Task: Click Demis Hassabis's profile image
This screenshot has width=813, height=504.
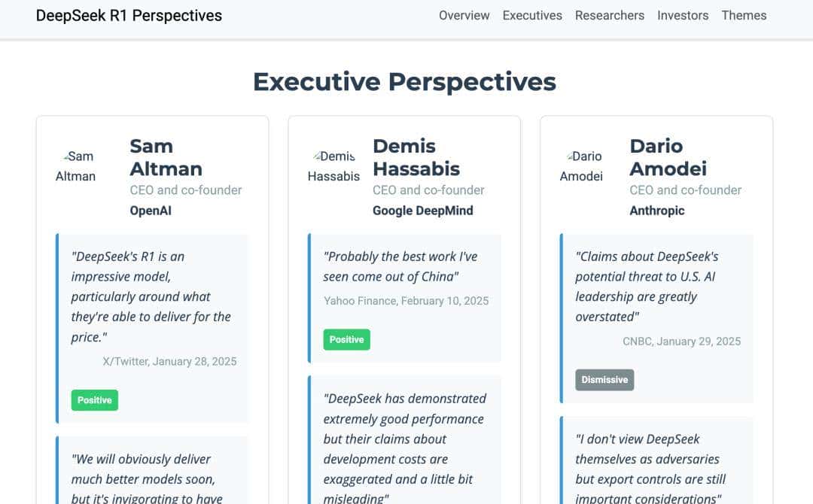Action: coord(333,166)
